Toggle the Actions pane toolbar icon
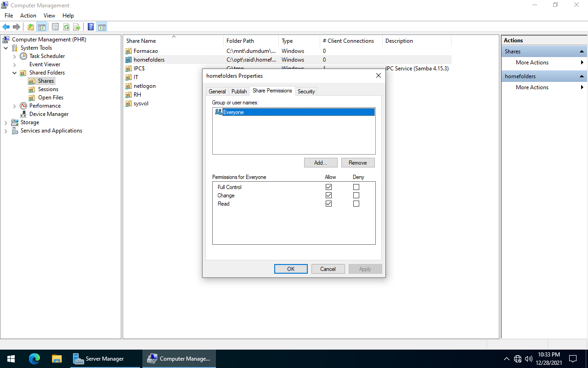Viewport: 588px width, 368px height. (102, 27)
